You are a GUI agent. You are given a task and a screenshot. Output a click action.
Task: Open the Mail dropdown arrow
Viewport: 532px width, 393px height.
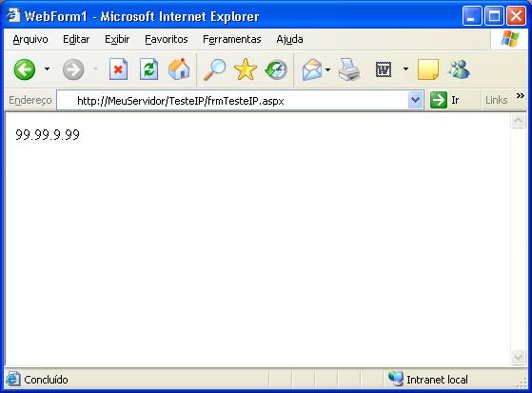click(x=327, y=69)
